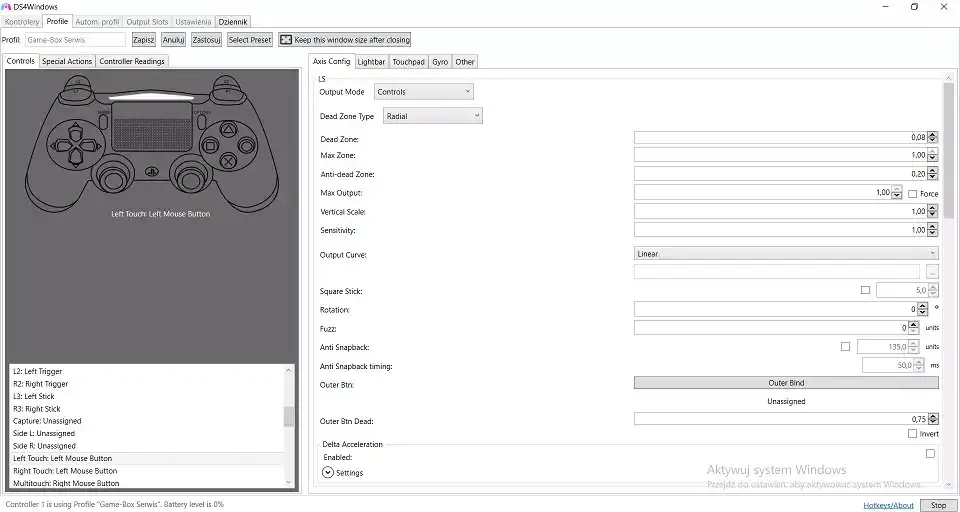Select 'R3: Right Stick' list row
The image size is (960, 512).
(147, 408)
